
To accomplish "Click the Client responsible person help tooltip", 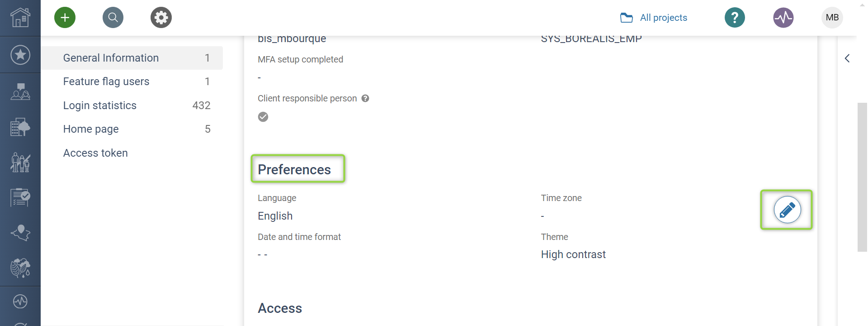I will (x=365, y=98).
